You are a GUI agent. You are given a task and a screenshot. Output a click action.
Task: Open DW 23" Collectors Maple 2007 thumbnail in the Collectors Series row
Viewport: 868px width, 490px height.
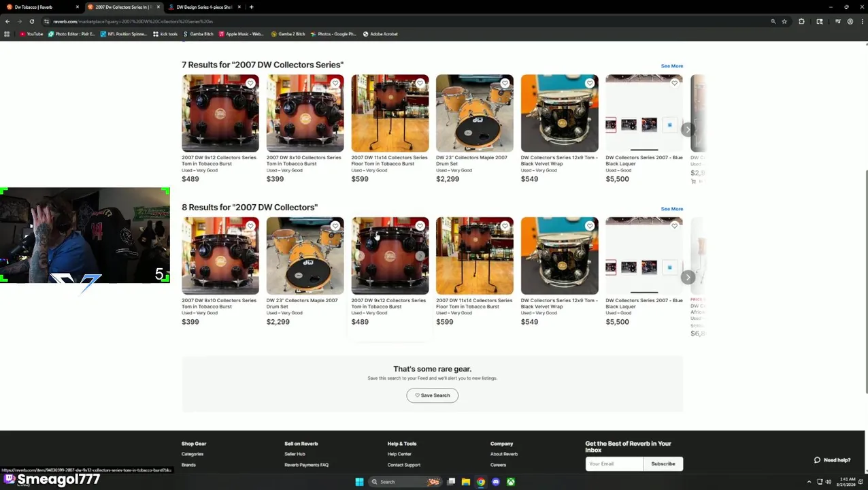pyautogui.click(x=475, y=113)
